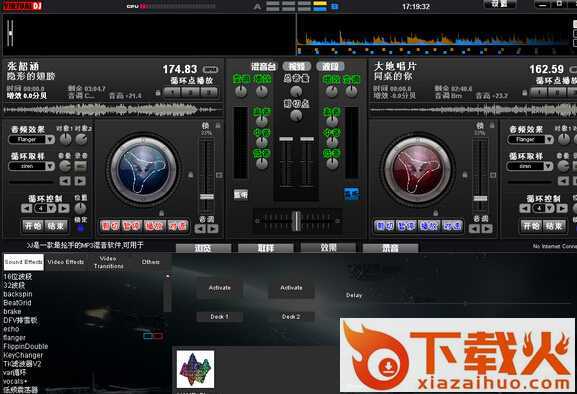Image resolution: width=577 pixels, height=394 pixels.
Task: Toggle the blue 锁定 smart-loop indicator on left deck
Action: [81, 228]
